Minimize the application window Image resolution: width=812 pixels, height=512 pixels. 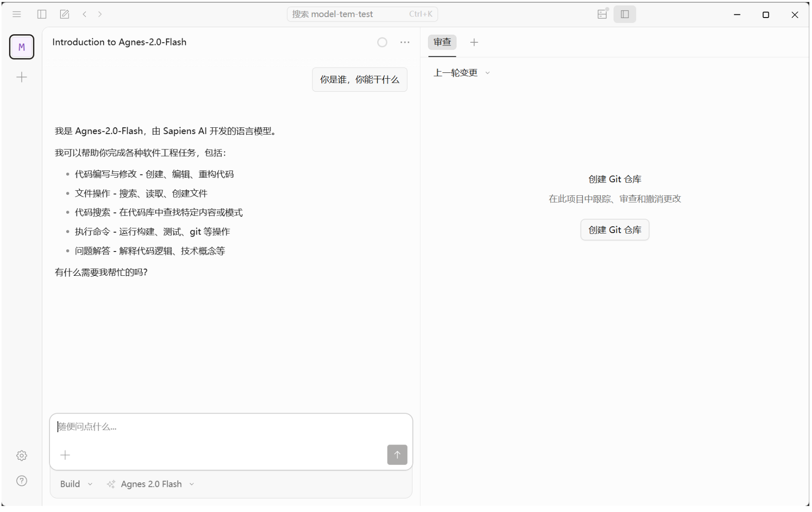click(x=737, y=14)
